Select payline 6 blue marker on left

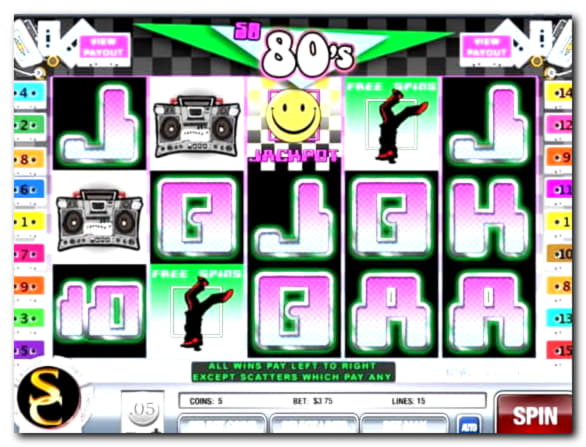point(29,190)
